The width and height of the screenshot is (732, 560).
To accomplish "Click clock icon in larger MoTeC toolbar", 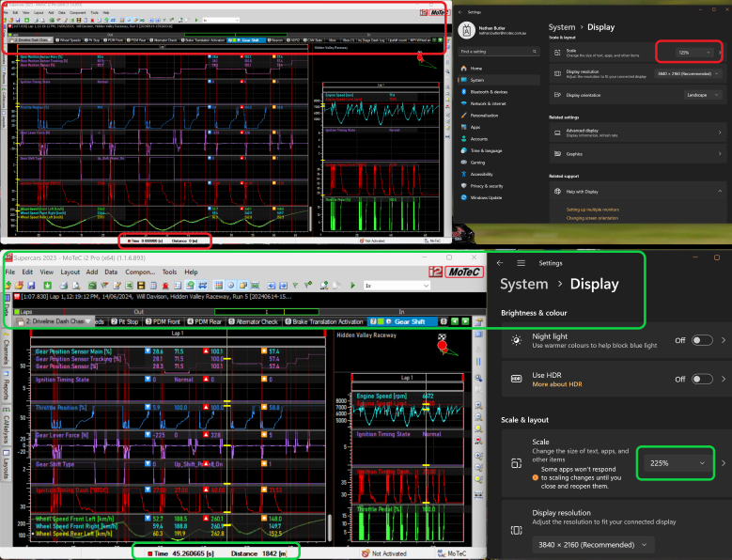I will (230, 285).
